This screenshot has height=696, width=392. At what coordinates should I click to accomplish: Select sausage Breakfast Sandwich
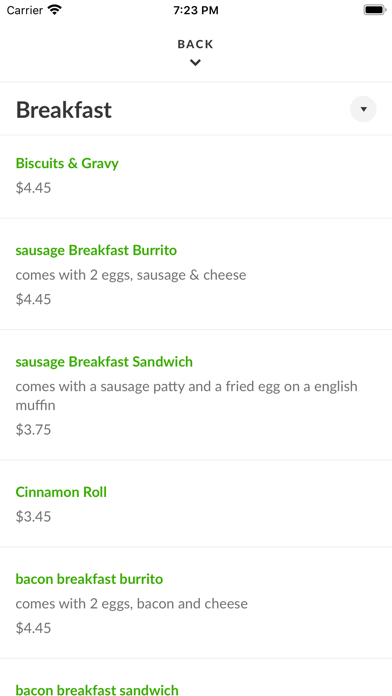click(104, 362)
